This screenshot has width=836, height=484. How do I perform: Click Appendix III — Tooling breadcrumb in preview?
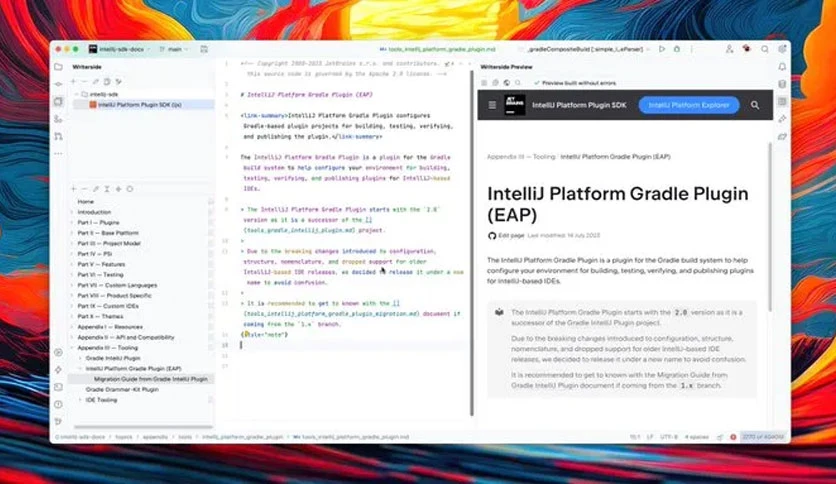(x=521, y=157)
